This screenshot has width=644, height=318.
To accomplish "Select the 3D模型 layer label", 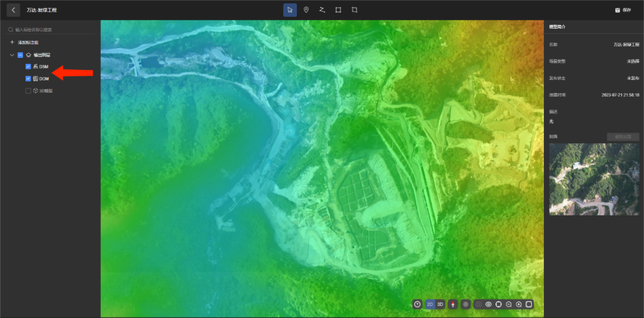I will tap(45, 91).
